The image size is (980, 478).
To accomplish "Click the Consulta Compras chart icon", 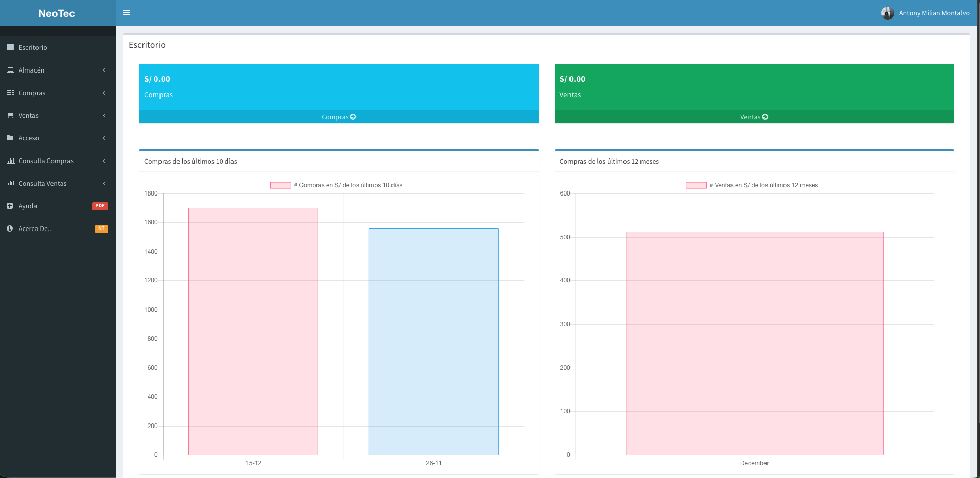I will 10,161.
